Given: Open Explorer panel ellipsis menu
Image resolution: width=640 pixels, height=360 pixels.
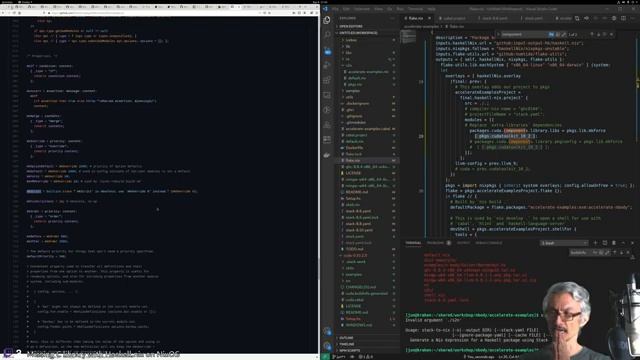Looking at the screenshot, I should tap(392, 18).
